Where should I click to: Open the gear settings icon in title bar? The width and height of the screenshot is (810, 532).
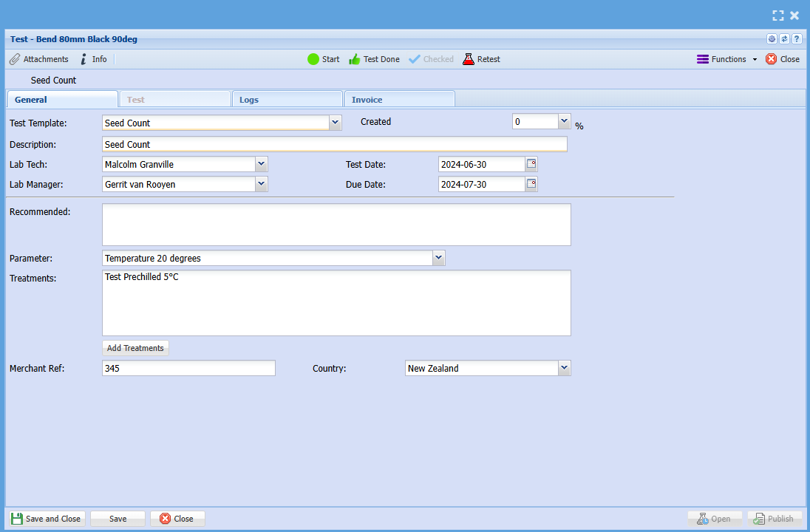click(772, 39)
